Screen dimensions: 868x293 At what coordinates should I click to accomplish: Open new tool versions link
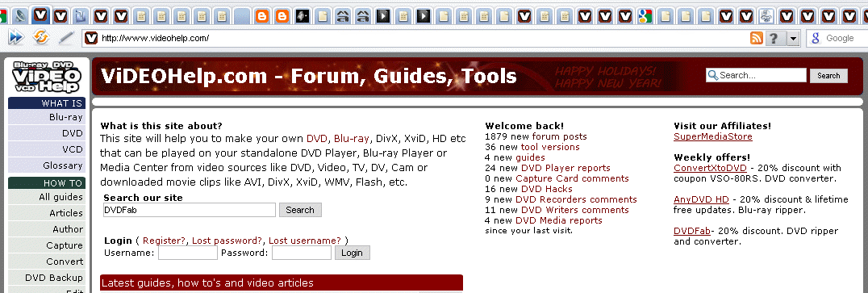tap(550, 147)
